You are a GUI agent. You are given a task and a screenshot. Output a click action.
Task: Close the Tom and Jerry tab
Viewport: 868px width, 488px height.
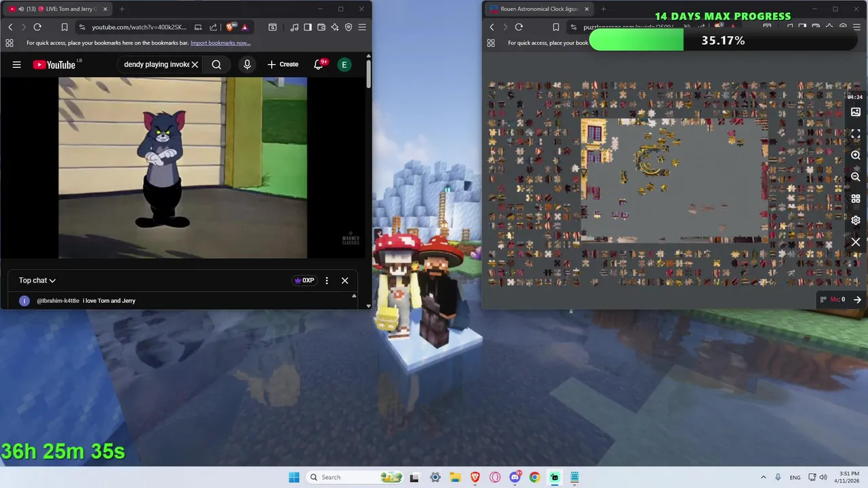[105, 9]
